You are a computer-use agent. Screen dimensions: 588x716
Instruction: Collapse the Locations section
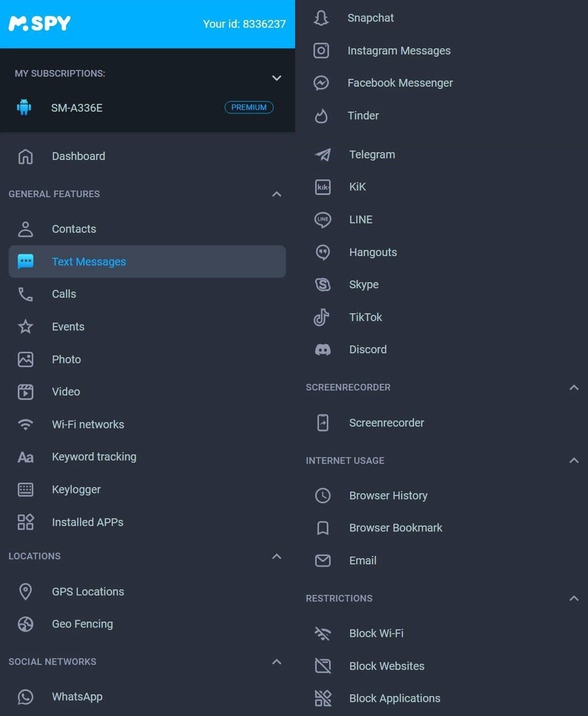[277, 556]
